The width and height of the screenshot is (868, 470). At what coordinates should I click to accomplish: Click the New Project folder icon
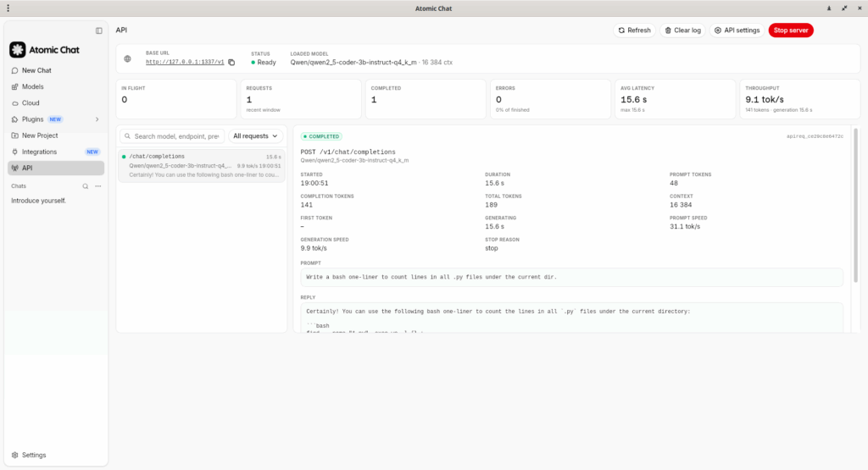[15, 135]
